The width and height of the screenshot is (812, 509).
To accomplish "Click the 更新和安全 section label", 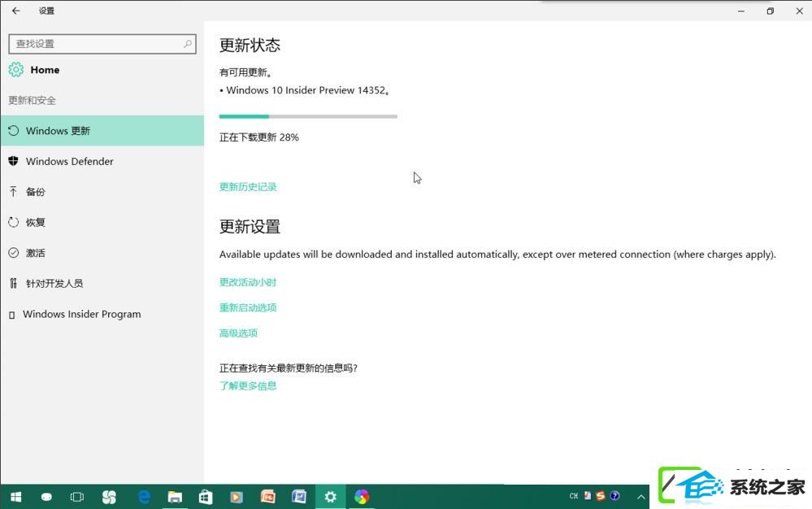I will coord(33,101).
